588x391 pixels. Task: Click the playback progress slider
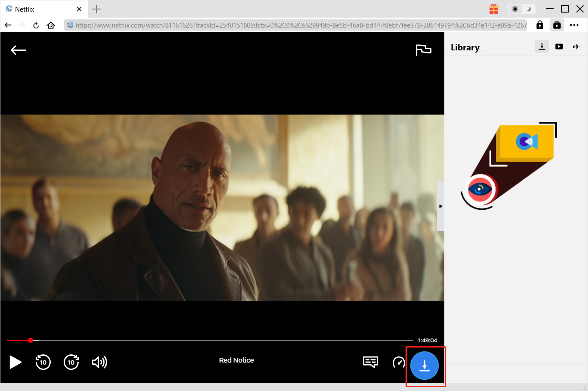[30, 340]
